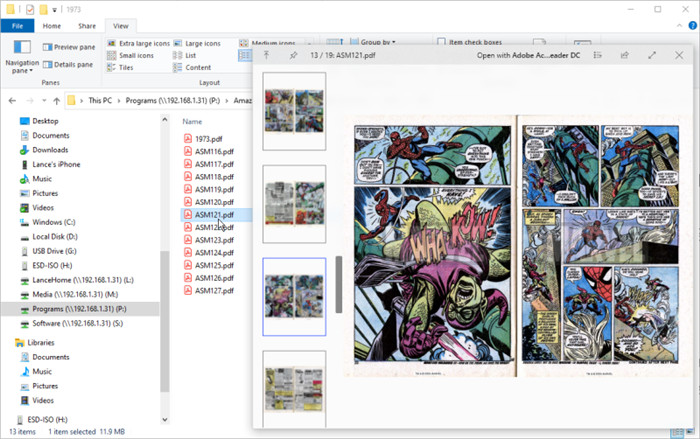Choose the Tiles layout option
This screenshot has height=439, width=700.
click(121, 67)
